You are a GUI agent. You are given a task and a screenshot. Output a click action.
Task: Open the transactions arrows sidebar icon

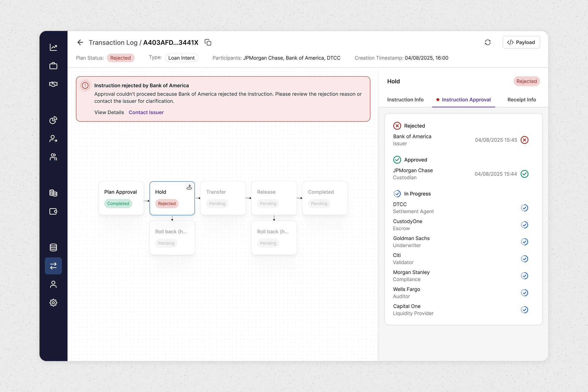[53, 266]
